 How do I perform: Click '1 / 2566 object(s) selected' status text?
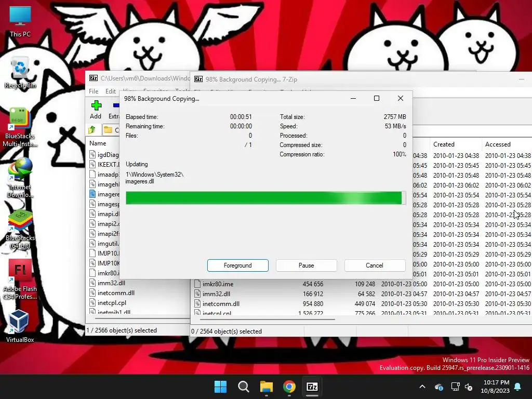(x=122, y=330)
